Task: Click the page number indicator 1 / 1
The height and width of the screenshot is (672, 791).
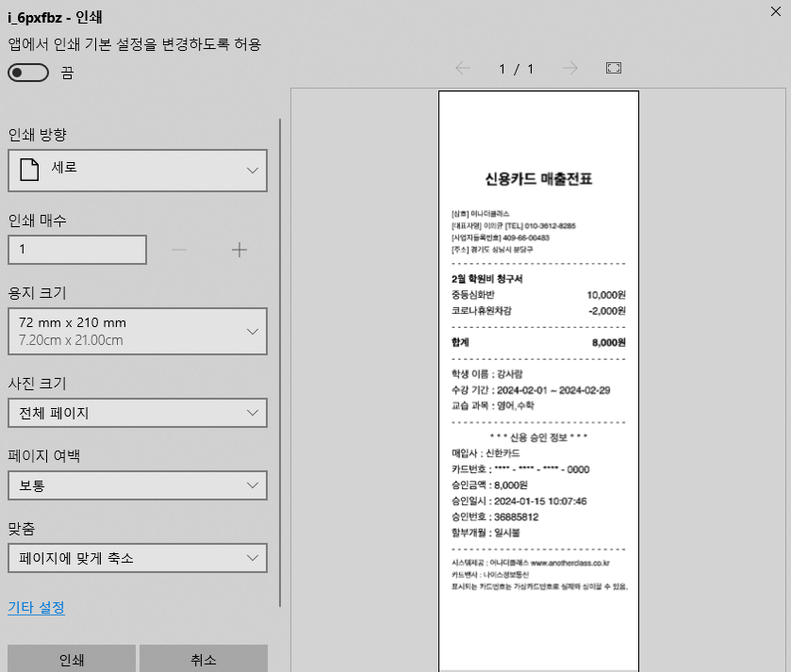Action: pos(516,68)
